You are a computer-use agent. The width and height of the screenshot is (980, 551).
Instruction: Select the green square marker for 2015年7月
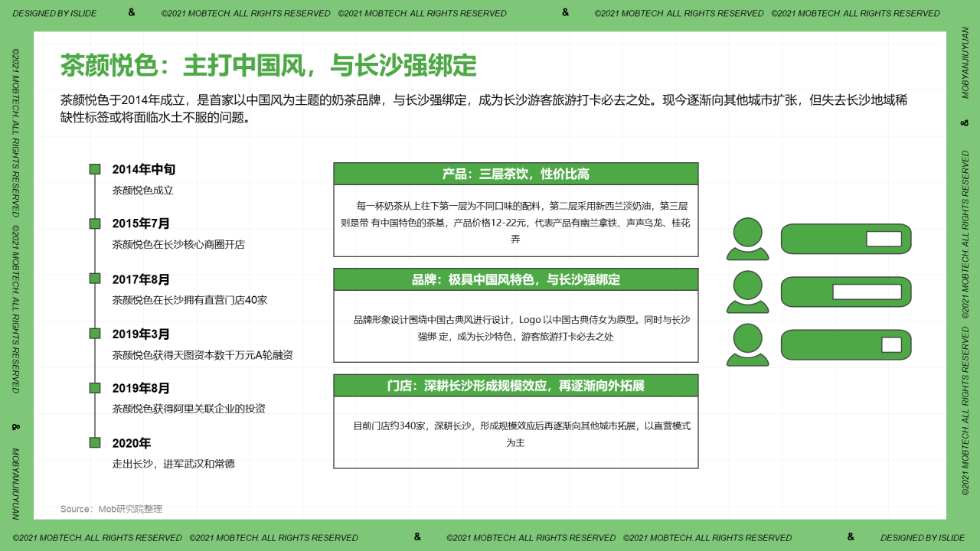click(95, 223)
